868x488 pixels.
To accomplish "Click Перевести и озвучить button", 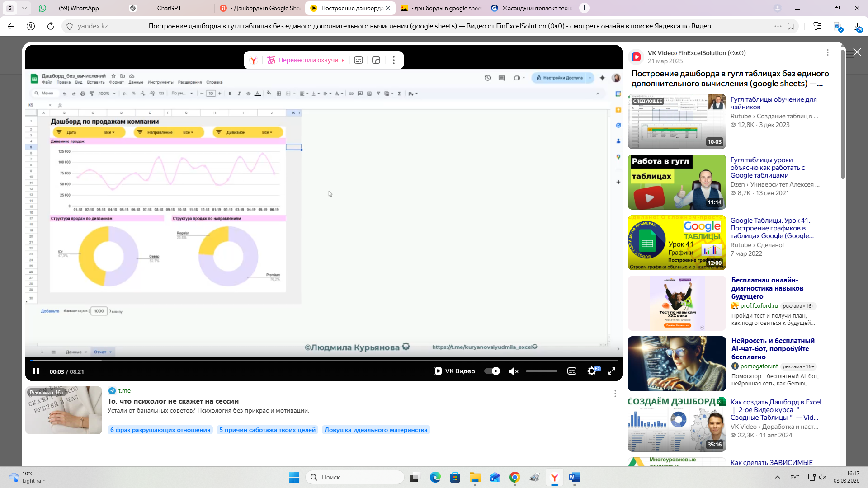I will (x=306, y=60).
